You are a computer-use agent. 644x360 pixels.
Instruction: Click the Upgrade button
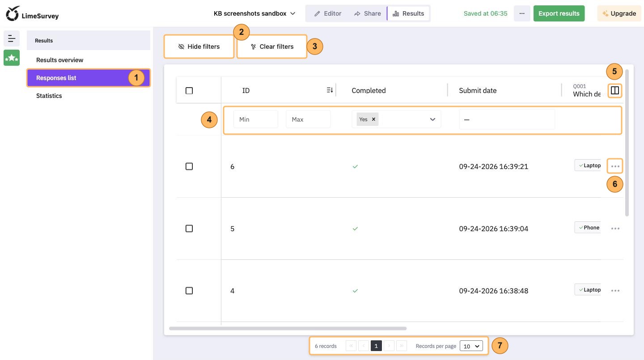pyautogui.click(x=619, y=13)
